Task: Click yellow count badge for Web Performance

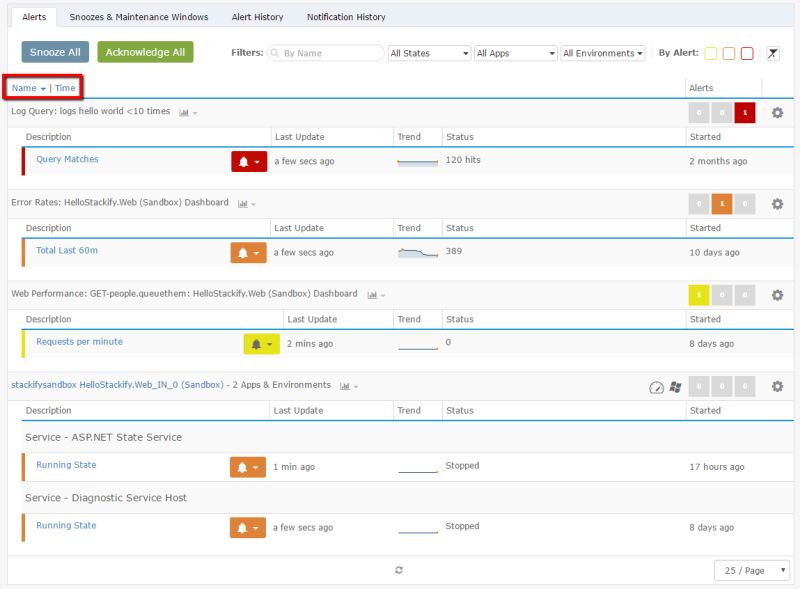Action: pyautogui.click(x=699, y=295)
